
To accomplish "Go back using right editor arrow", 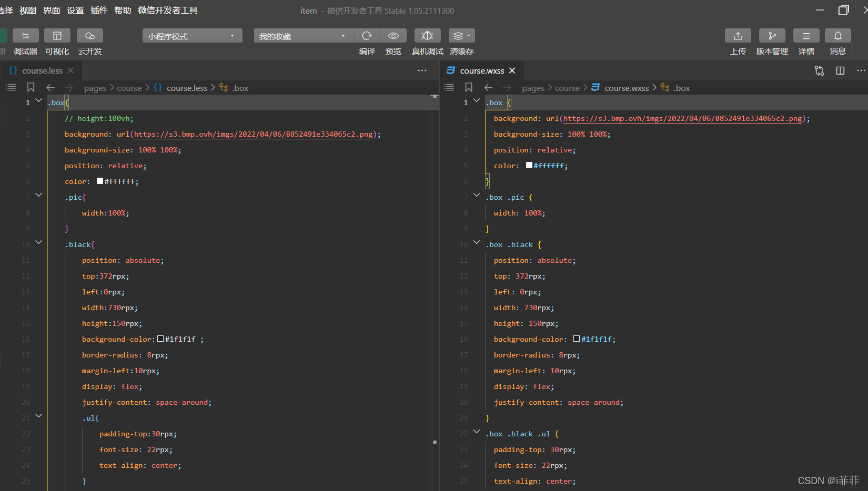I will coord(488,87).
